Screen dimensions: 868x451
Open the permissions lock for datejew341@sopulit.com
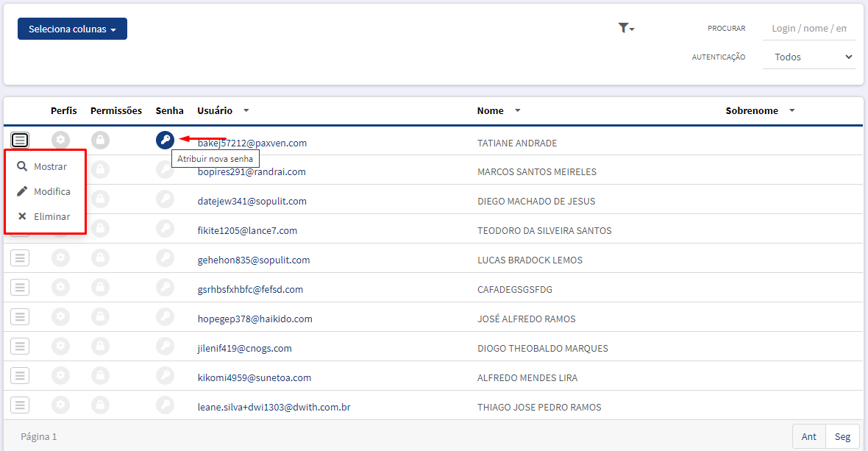point(100,199)
